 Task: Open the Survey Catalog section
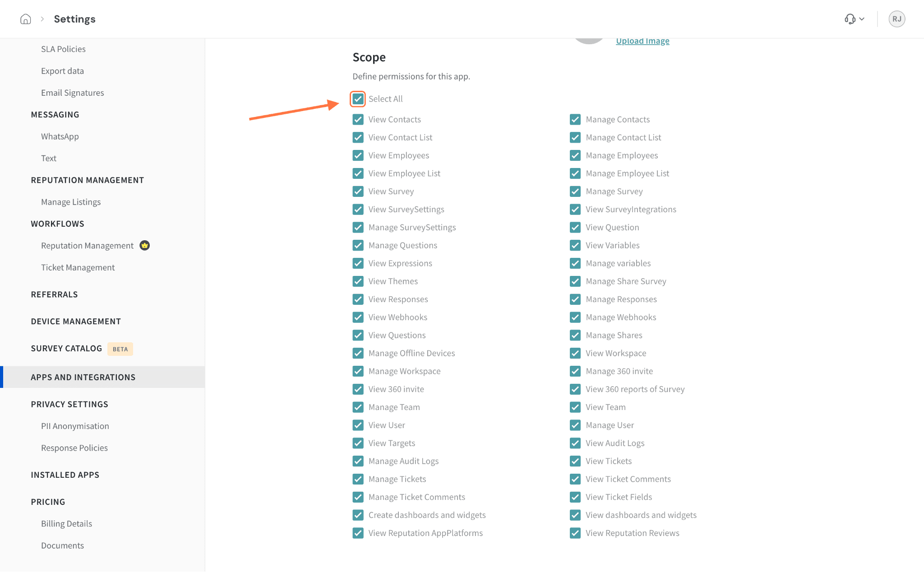point(66,349)
